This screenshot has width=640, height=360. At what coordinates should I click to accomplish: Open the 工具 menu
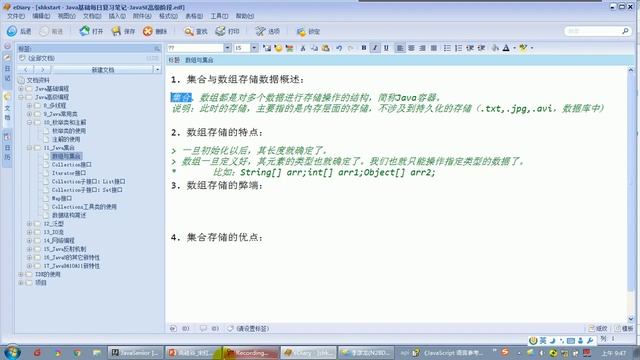(219, 16)
